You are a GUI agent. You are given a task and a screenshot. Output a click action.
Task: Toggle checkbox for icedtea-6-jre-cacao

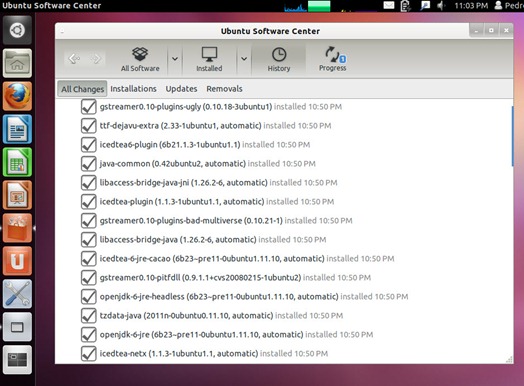pyautogui.click(x=89, y=259)
